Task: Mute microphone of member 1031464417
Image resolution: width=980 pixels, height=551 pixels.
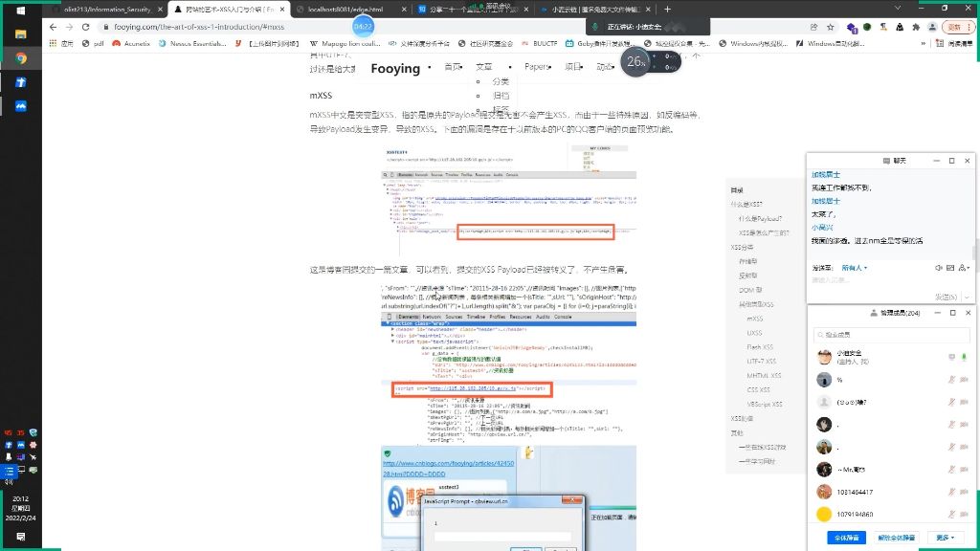Action: (x=952, y=492)
